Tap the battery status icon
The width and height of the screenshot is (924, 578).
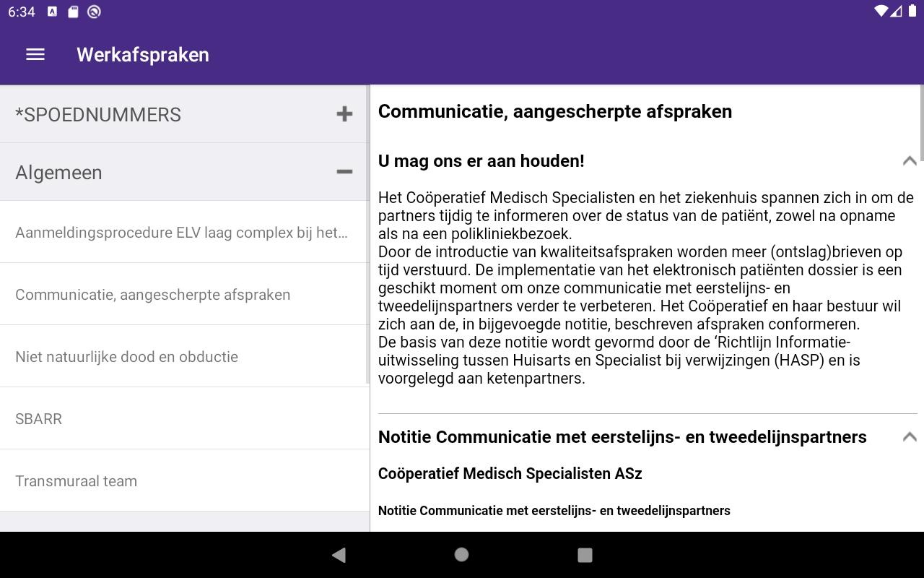coord(912,11)
